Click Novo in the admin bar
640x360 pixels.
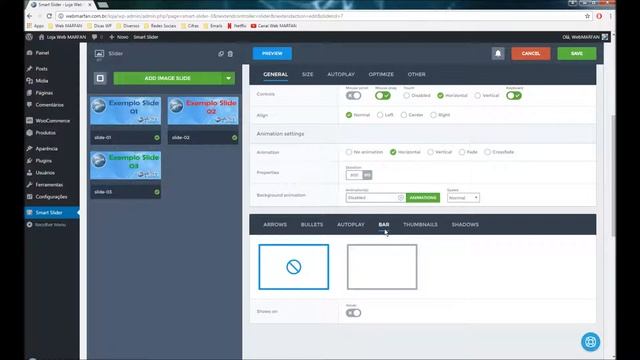(x=118, y=37)
